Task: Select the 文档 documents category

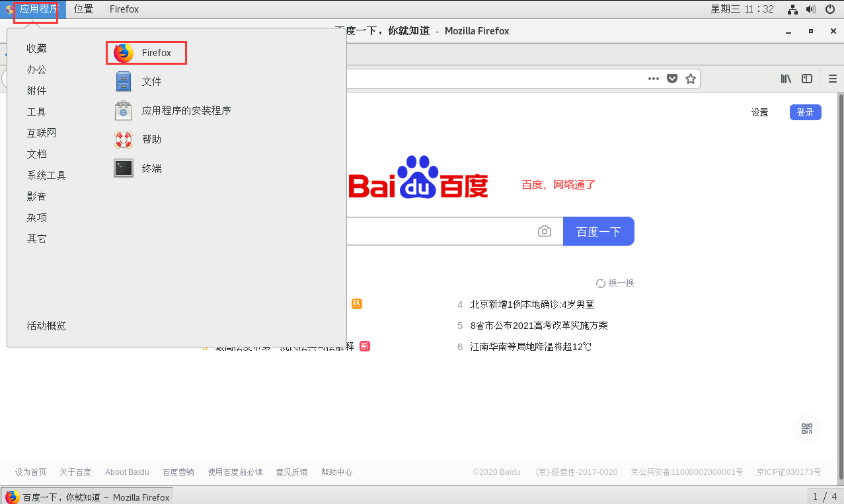Action: pos(37,154)
